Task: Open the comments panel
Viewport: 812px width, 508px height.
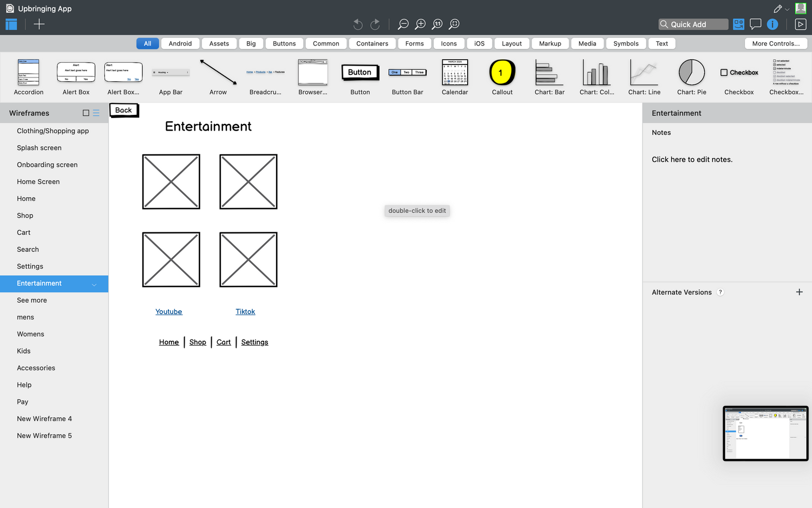Action: pos(756,24)
